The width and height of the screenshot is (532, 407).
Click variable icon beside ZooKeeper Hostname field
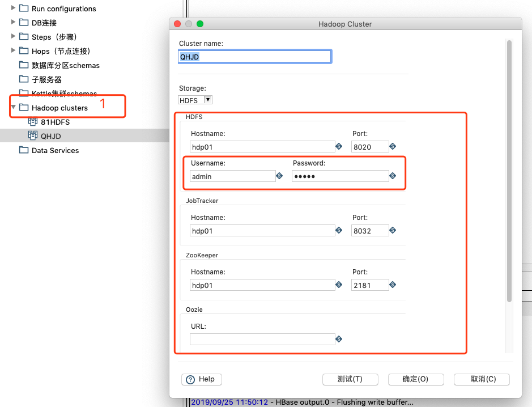pos(339,285)
